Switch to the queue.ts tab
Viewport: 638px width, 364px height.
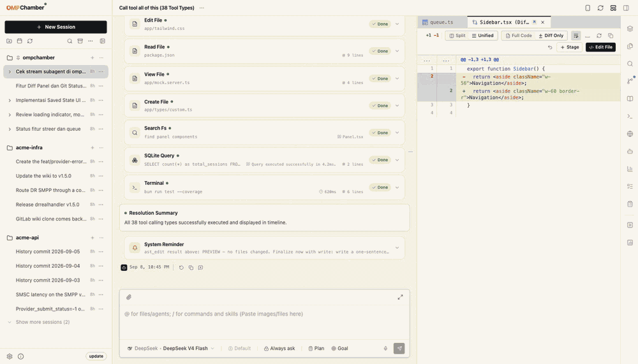point(442,22)
